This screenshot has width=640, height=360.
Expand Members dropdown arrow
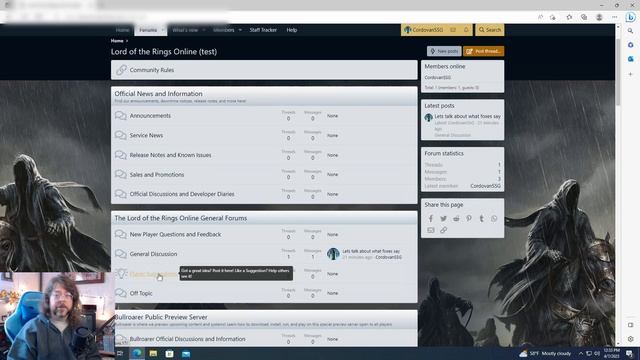[x=240, y=30]
